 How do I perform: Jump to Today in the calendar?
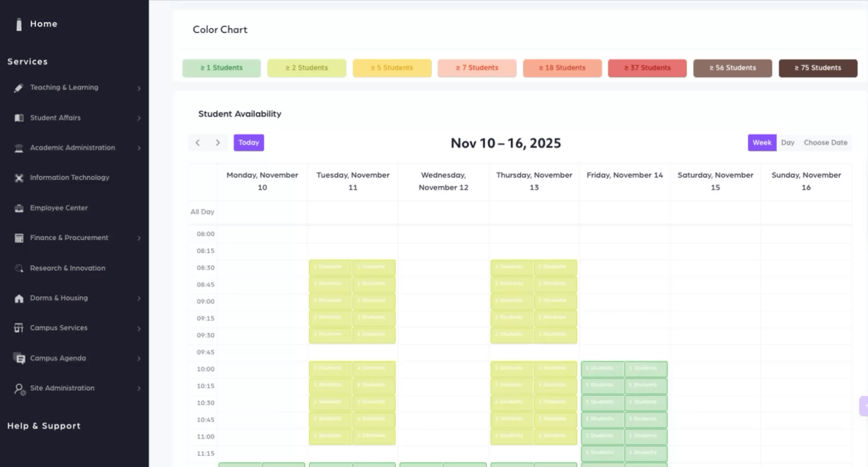tap(249, 143)
